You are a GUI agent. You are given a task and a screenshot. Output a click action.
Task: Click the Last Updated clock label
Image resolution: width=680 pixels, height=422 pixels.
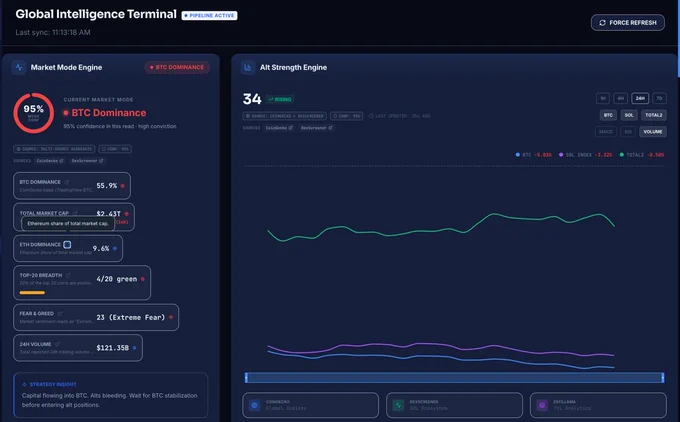click(x=399, y=116)
